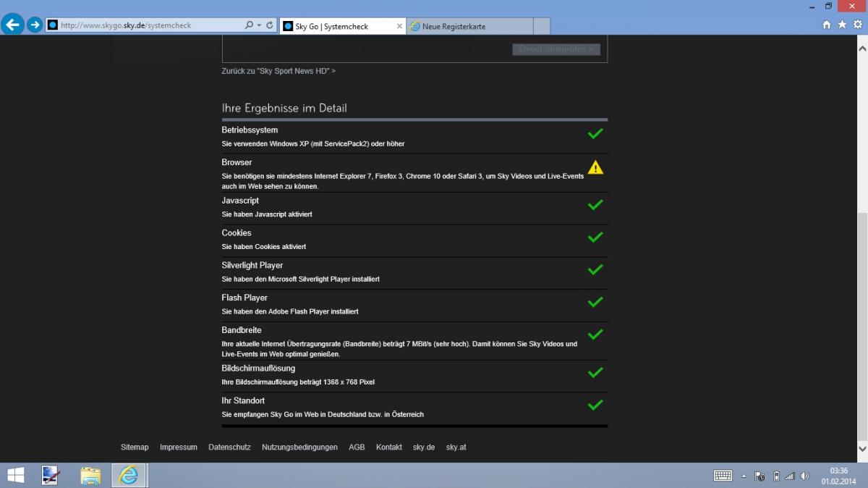Open the Sitemap footer link
Image resolution: width=868 pixels, height=488 pixels.
coord(135,447)
